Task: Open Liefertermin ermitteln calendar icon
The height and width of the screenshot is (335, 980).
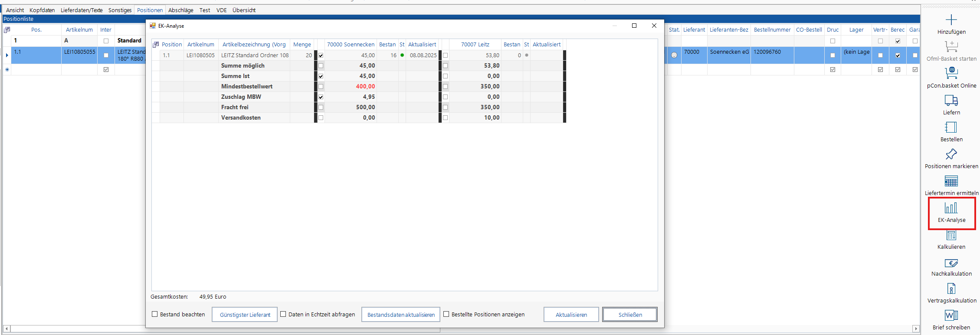Action: [x=951, y=181]
